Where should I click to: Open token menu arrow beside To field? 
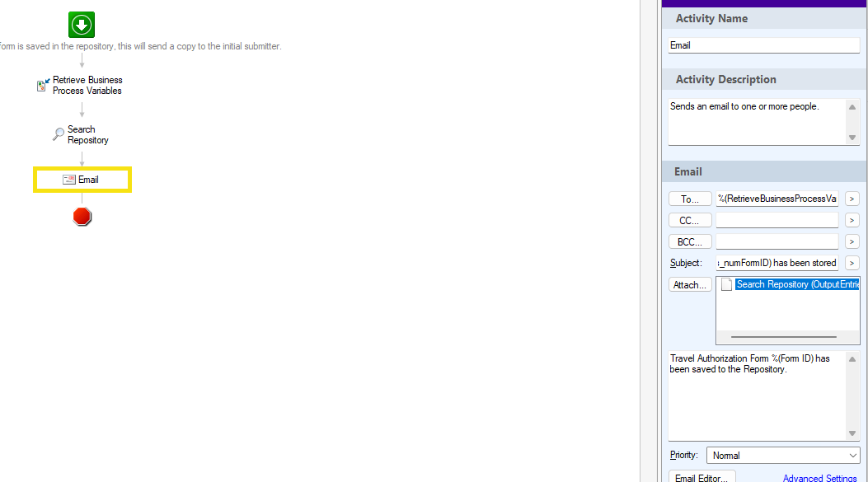852,199
